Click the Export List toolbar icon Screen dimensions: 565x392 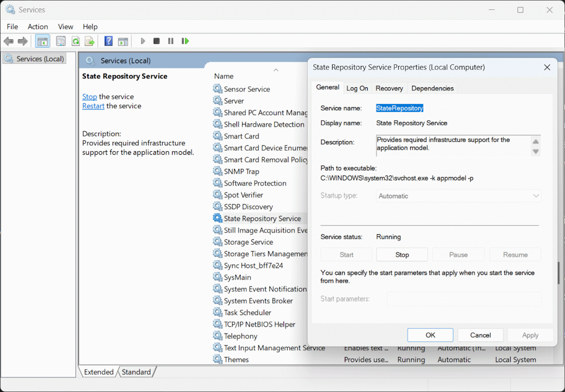click(x=89, y=41)
